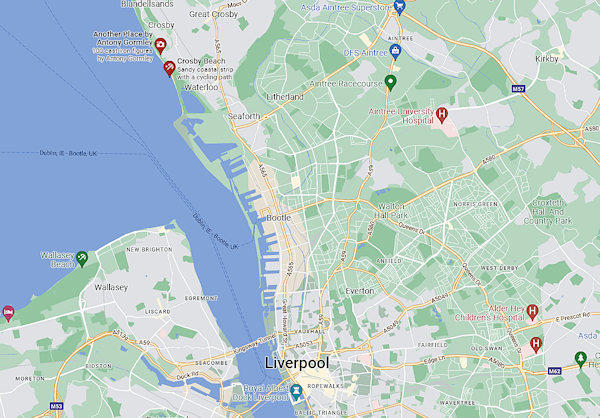The width and height of the screenshot is (600, 418).
Task: Click the DFS Aintree shopping pin
Action: [395, 51]
